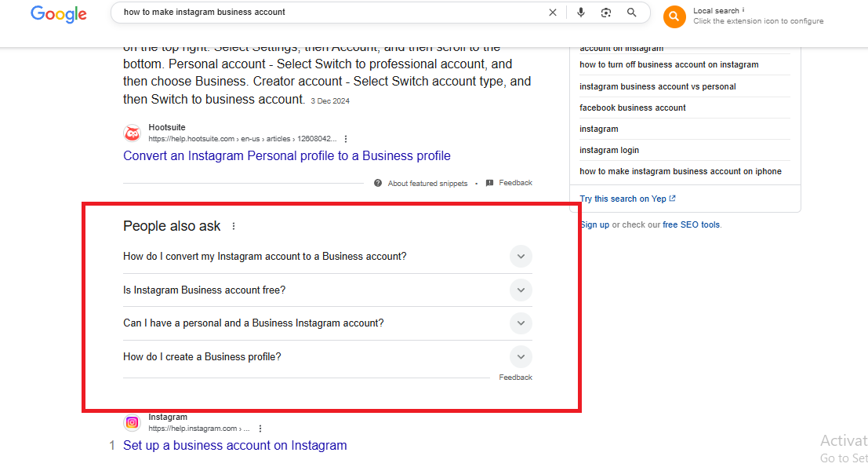Clear the search box with X
Image resolution: width=868 pixels, height=467 pixels.
553,13
